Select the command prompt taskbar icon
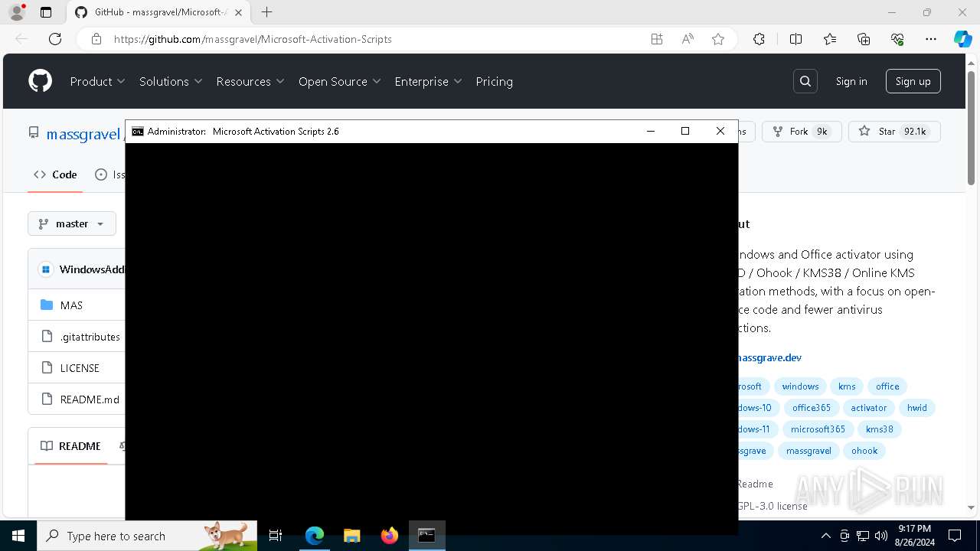 (427, 536)
